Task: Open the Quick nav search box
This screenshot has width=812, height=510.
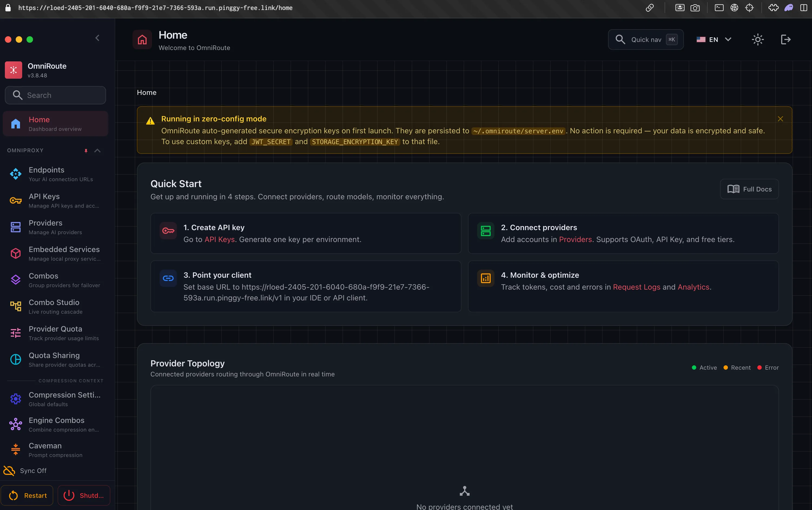Action: coord(645,39)
